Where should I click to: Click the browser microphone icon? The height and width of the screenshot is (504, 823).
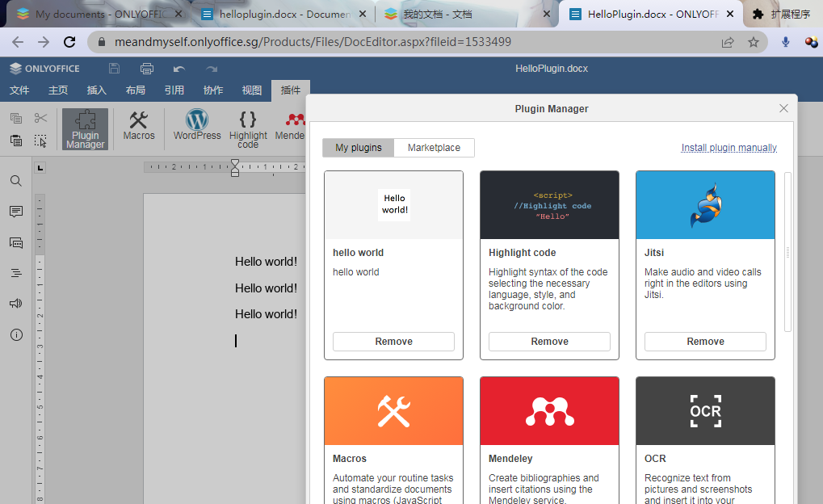(785, 42)
